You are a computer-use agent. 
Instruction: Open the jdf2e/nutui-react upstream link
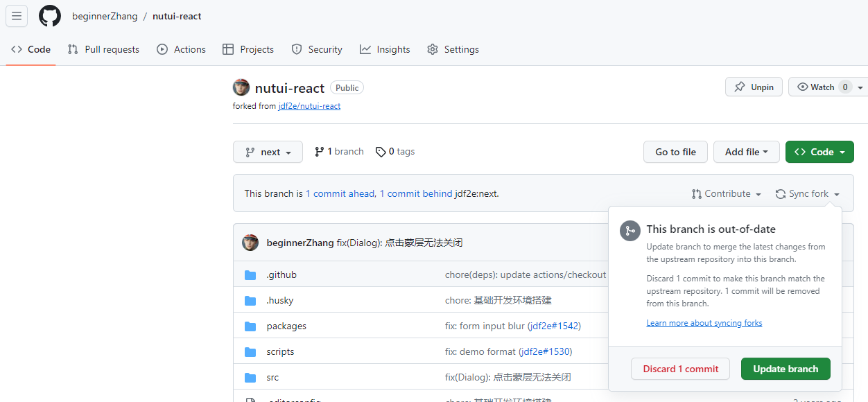(x=309, y=106)
